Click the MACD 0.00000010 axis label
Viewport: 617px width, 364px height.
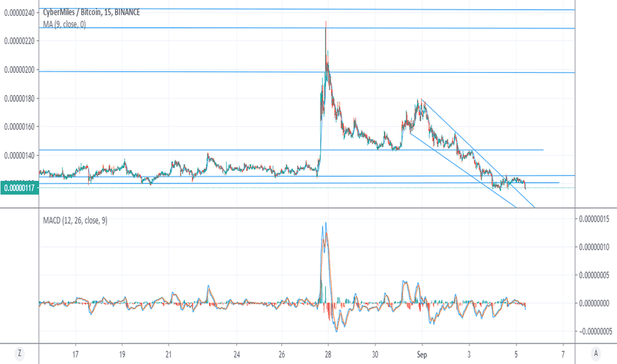coord(594,247)
